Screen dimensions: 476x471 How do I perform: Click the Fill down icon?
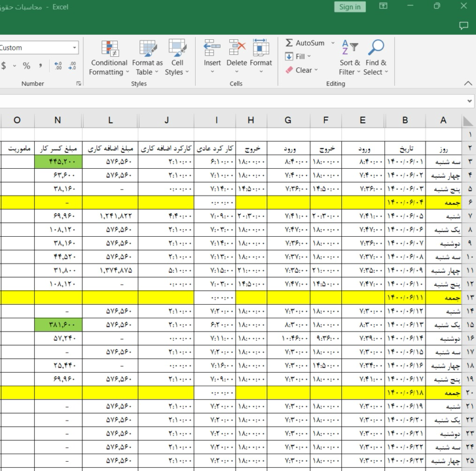(289, 57)
